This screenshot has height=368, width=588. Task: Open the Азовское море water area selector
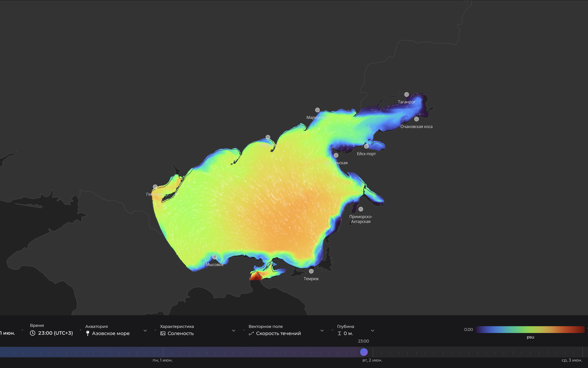pos(116,330)
